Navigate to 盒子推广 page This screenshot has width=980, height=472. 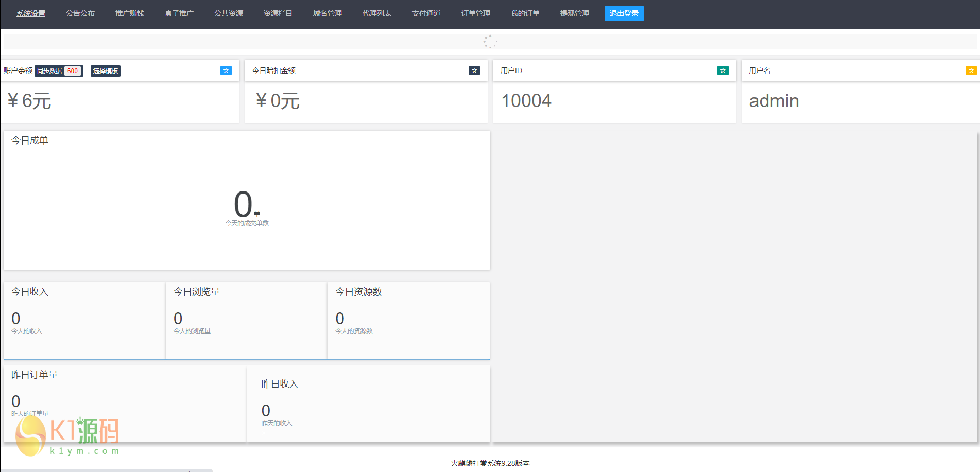click(x=179, y=13)
